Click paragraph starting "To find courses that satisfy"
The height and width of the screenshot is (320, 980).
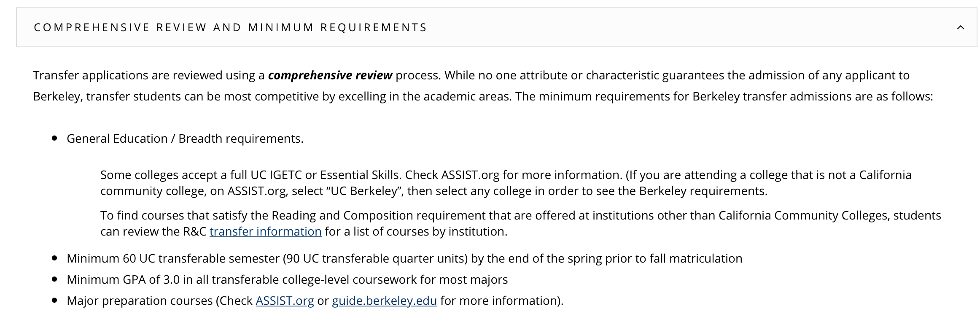[521, 223]
